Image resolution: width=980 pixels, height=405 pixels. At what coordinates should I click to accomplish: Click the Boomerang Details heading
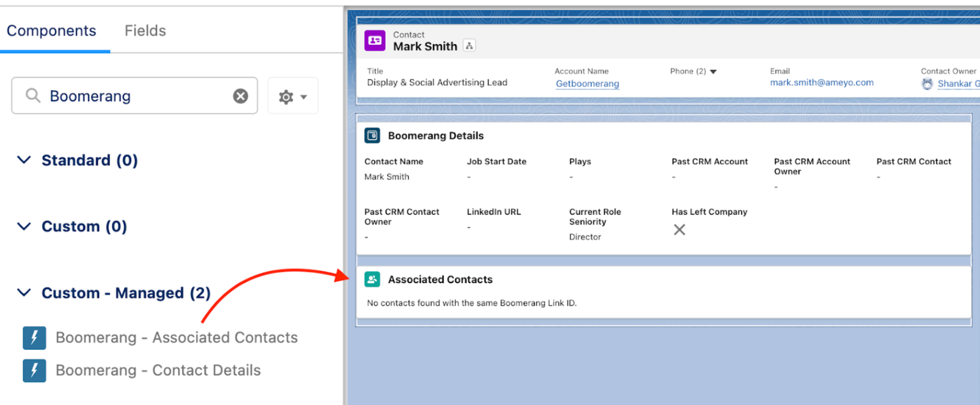pyautogui.click(x=436, y=136)
